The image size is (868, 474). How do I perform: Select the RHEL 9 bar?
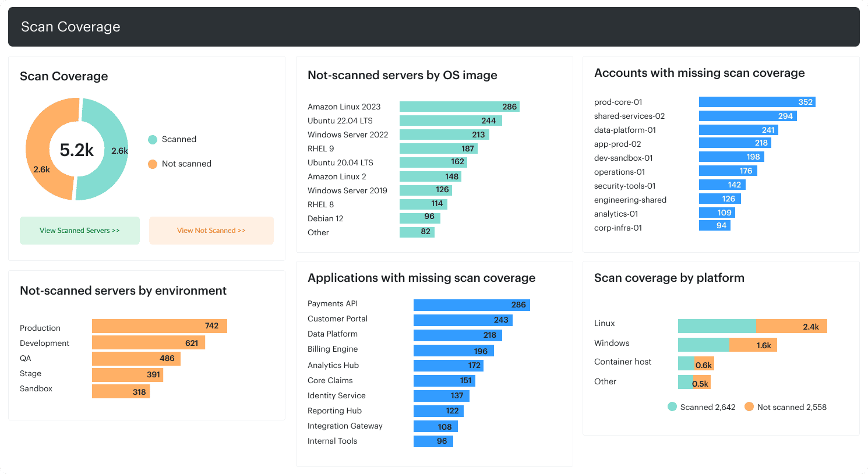pos(439,148)
